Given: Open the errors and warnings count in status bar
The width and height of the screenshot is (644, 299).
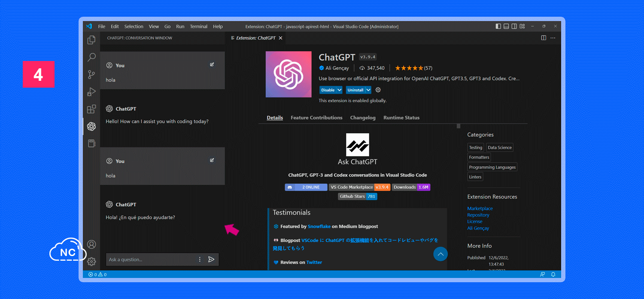Looking at the screenshot, I should [x=97, y=274].
